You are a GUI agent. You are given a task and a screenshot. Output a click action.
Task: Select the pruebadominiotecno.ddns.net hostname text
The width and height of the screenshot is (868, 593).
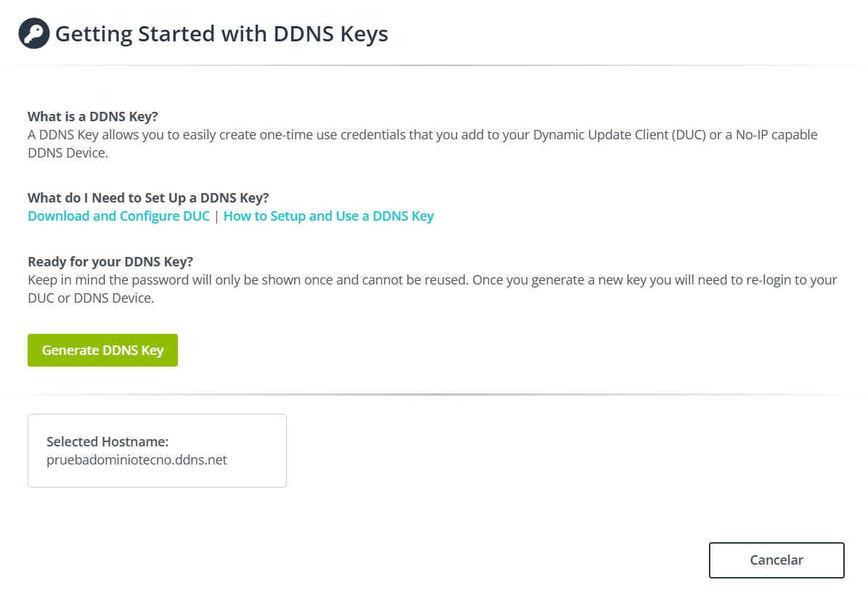pyautogui.click(x=137, y=459)
